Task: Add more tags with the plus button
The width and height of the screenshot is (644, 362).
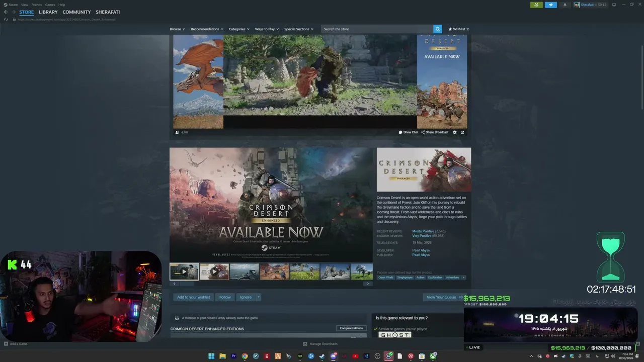Action: (463, 278)
